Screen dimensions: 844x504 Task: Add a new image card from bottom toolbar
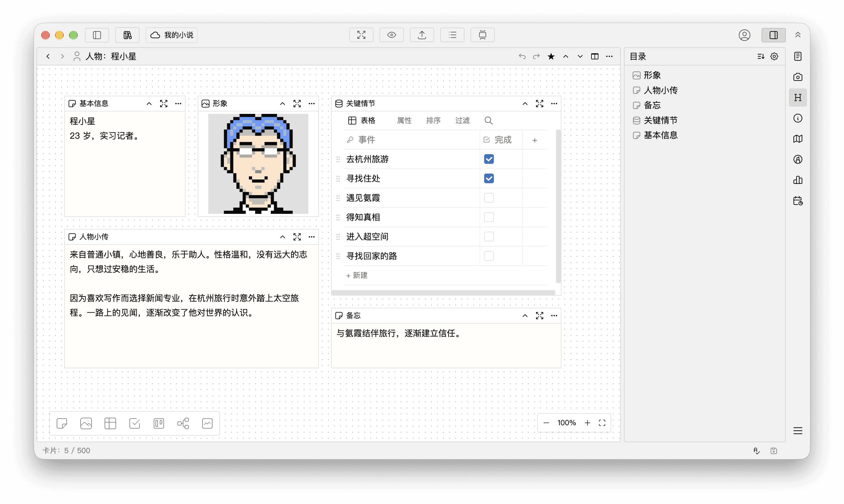point(86,423)
